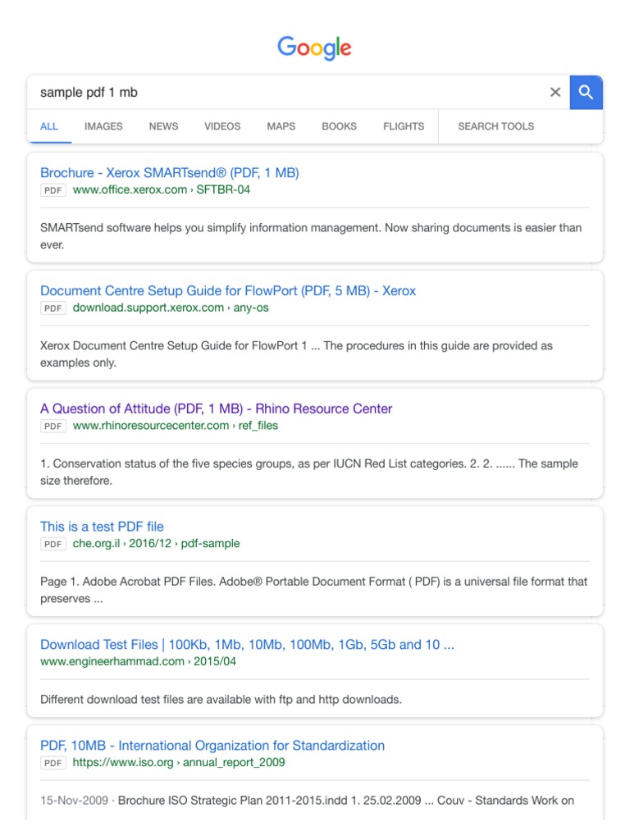This screenshot has height=840, width=630.
Task: Open the Flights tab
Action: (404, 126)
